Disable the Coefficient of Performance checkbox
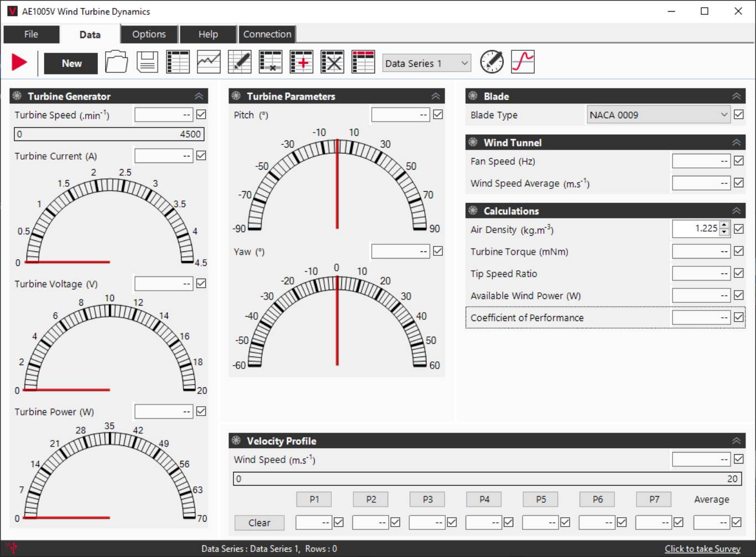Screen dimensions: 756x557 coord(738,317)
